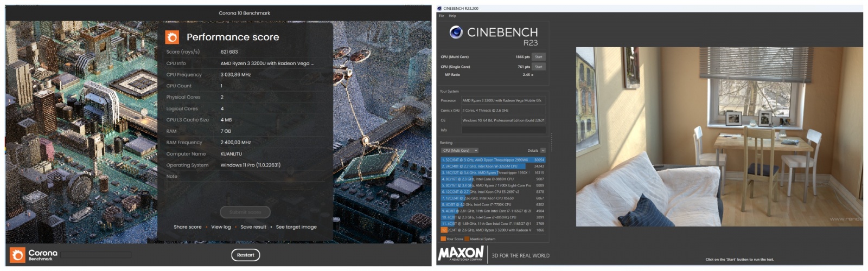The width and height of the screenshot is (868, 271).
Task: Click the Corona 10 Benchmark window title
Action: [x=244, y=13]
